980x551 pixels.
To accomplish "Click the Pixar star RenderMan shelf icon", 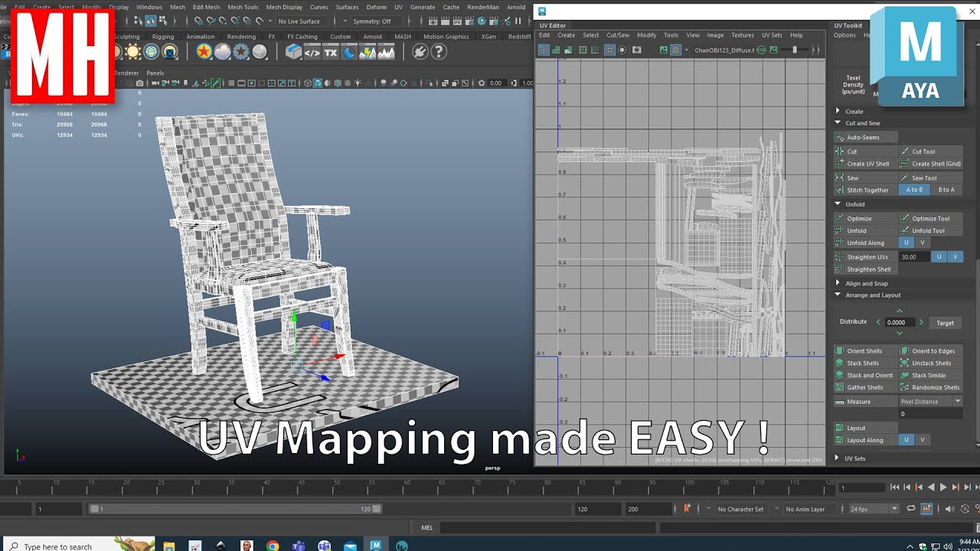I will coord(204,51).
